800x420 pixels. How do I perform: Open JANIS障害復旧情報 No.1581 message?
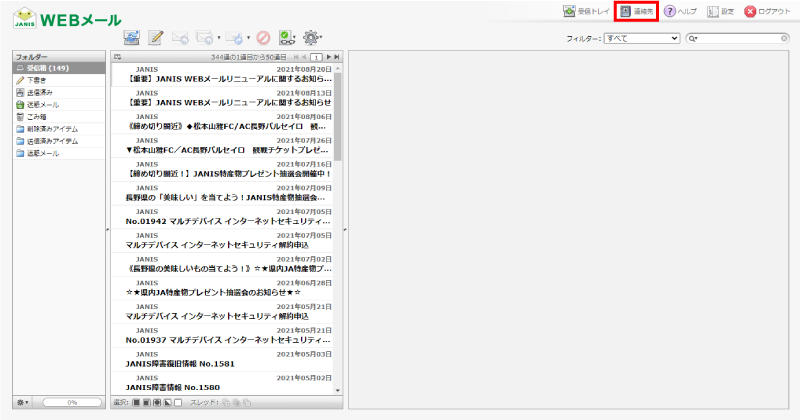coord(222,359)
